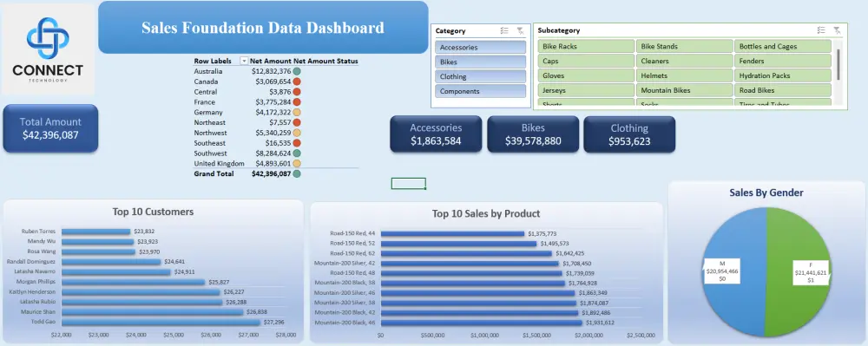Screen dimensions: 868x346
Task: Select Cleaners subcategory
Action: [x=684, y=61]
